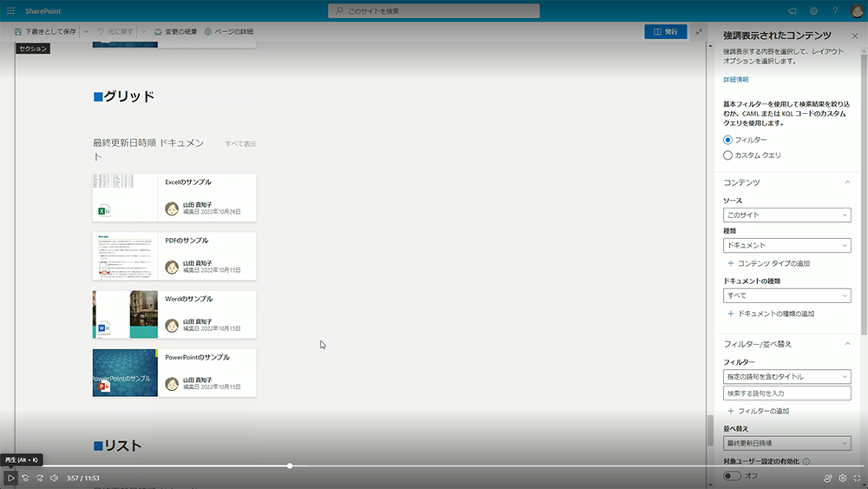
Task: Click the セクション label tag
Action: 33,49
